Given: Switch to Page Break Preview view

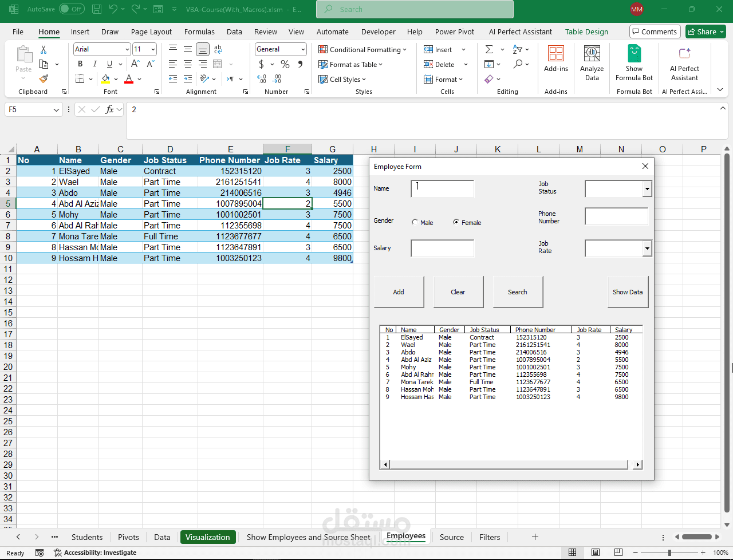Looking at the screenshot, I should click(x=618, y=553).
